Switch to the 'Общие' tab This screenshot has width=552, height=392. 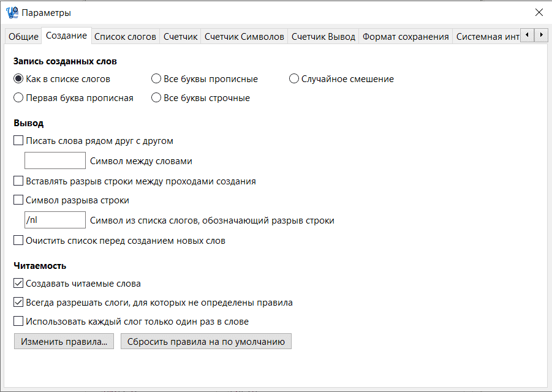[23, 37]
